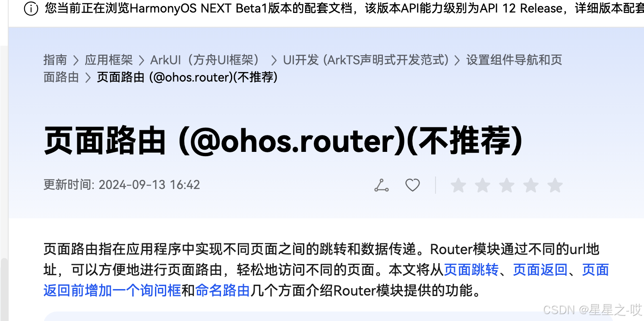
Task: Click the 页面跳转 link
Action: pos(471,270)
